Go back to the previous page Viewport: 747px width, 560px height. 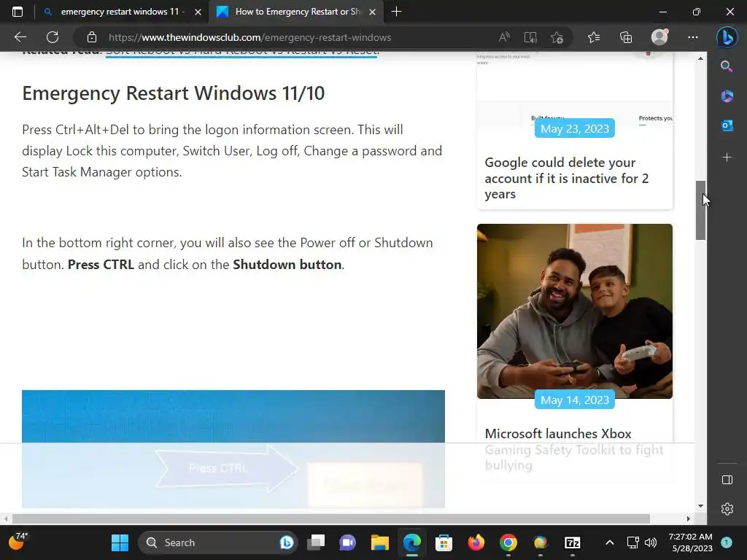(x=20, y=37)
